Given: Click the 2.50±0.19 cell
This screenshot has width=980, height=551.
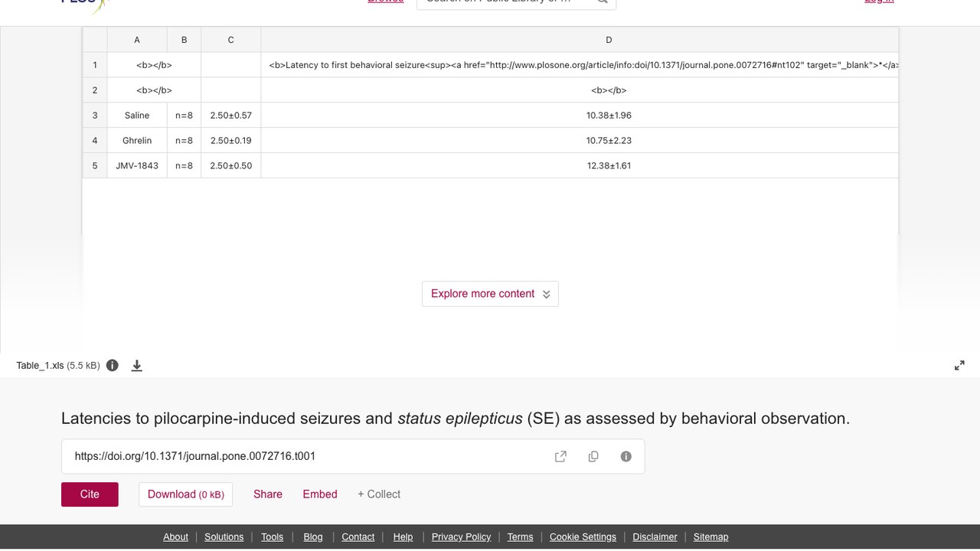Looking at the screenshot, I should coord(230,141).
